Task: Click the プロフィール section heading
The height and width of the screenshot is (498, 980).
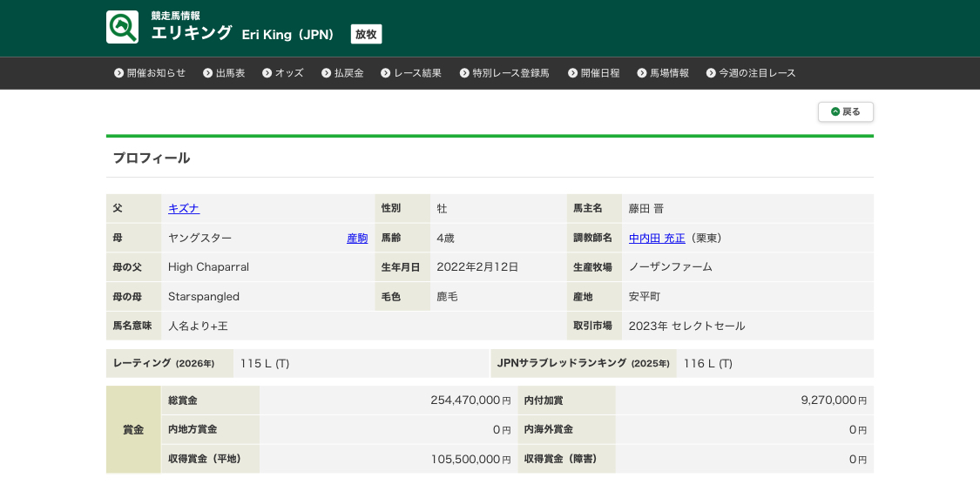Action: coord(152,158)
